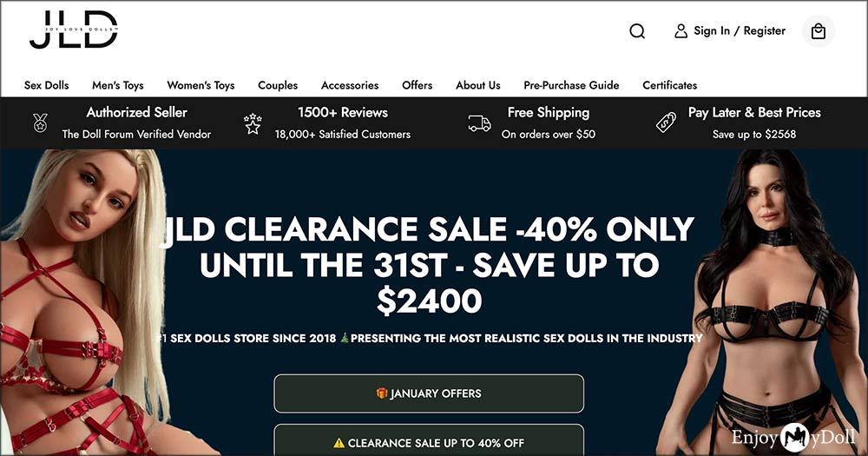Go to the Accessories menu item
Image resolution: width=868 pixels, height=456 pixels.
(350, 85)
